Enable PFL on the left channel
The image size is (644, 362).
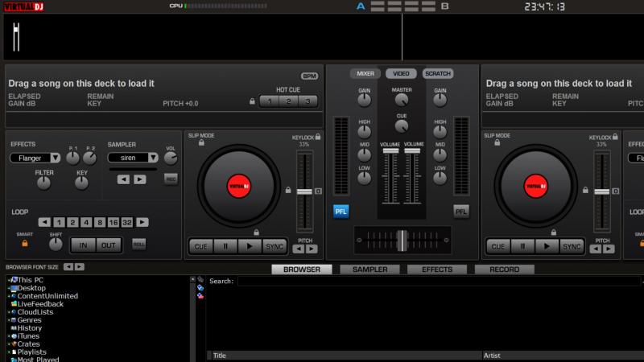tap(341, 212)
